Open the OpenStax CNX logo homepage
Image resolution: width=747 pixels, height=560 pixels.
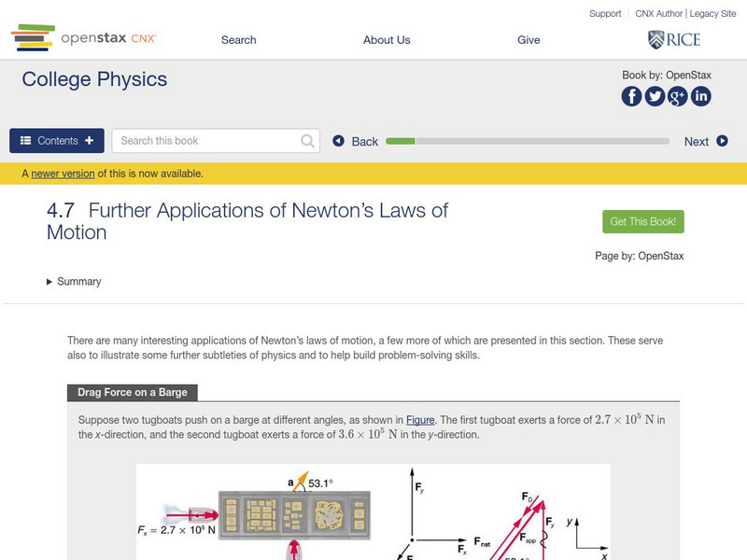[84, 38]
